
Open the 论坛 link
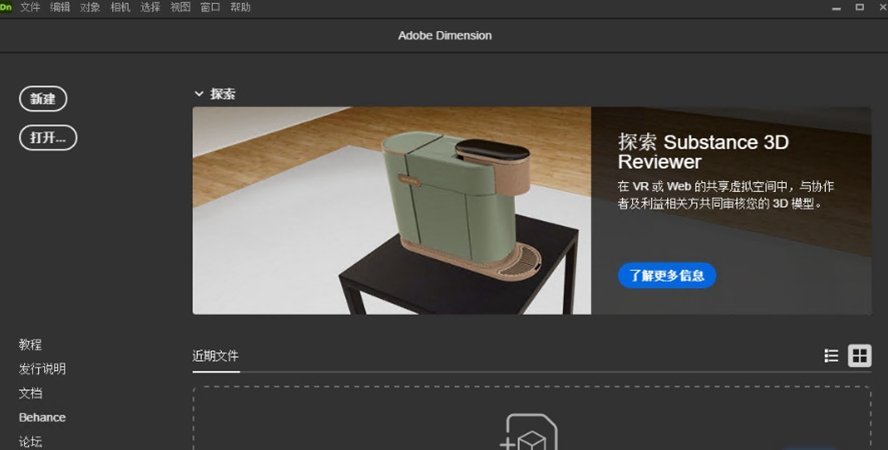[30, 442]
